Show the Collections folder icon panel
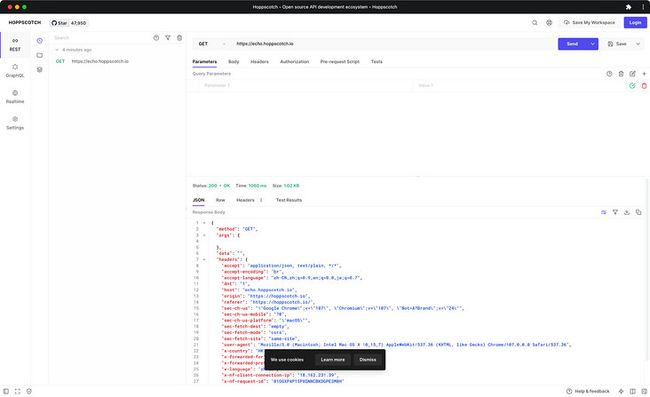Viewport: 650px width, 397px height. 39,55
